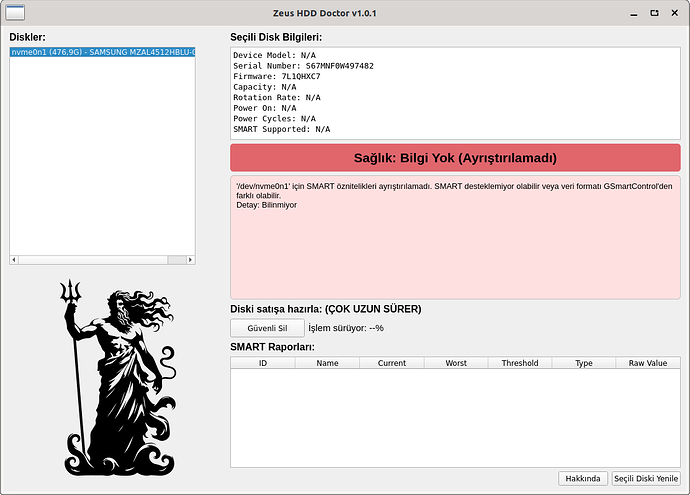Image resolution: width=690 pixels, height=495 pixels.
Task: Click the Threshold column header
Action: point(520,363)
